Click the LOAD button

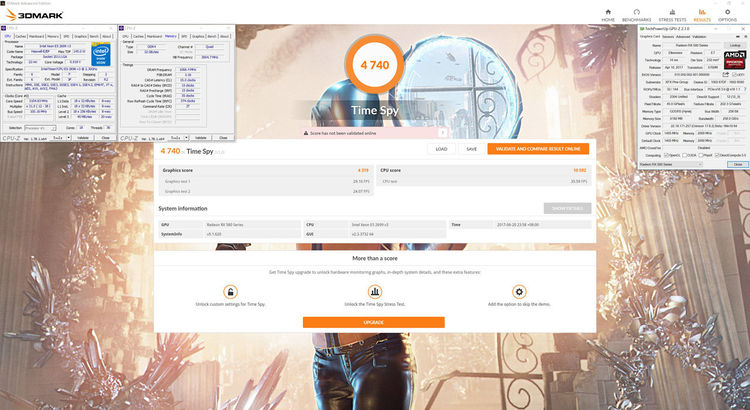(x=441, y=149)
